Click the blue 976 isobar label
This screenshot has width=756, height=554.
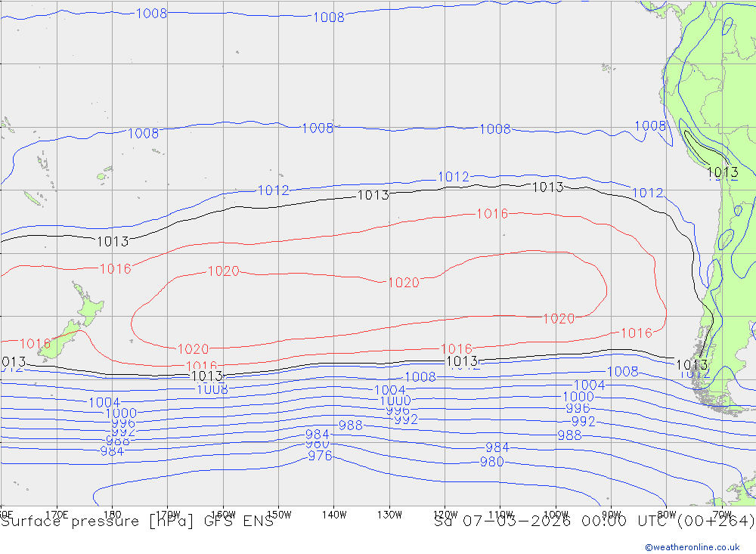(x=320, y=456)
